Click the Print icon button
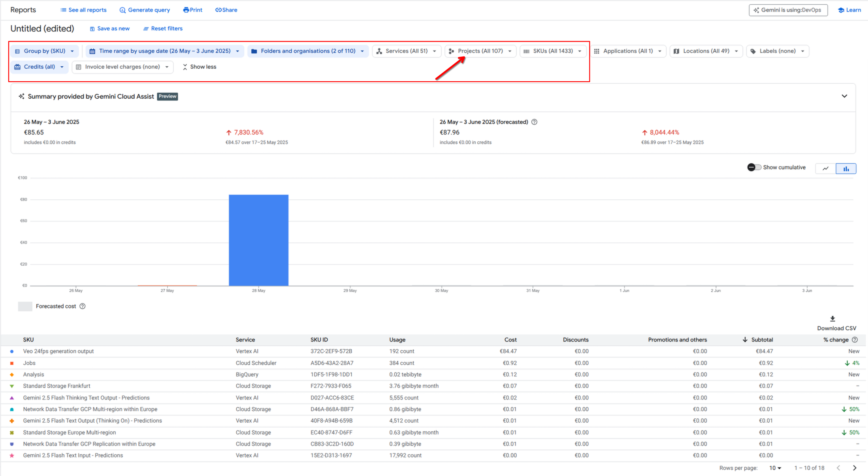 (186, 10)
